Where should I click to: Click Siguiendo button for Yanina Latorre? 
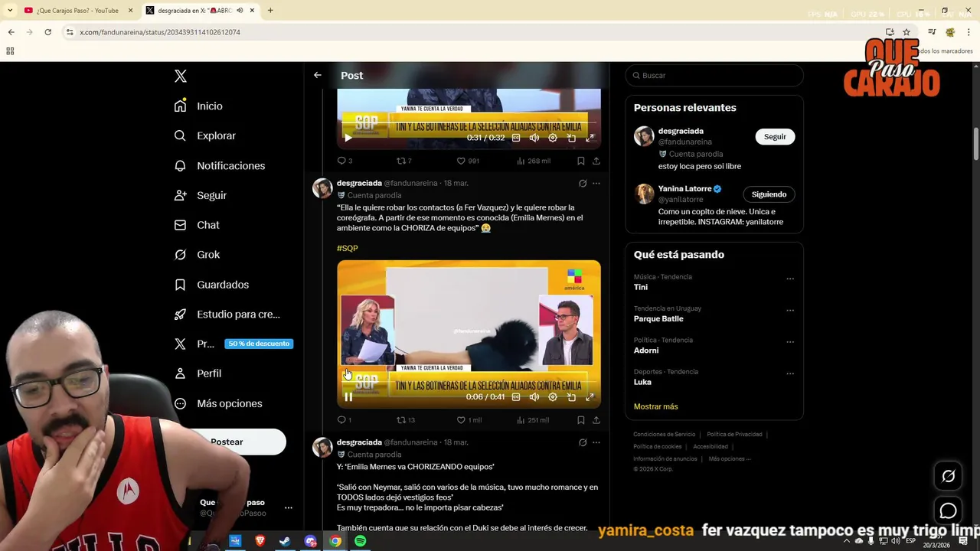coord(769,194)
